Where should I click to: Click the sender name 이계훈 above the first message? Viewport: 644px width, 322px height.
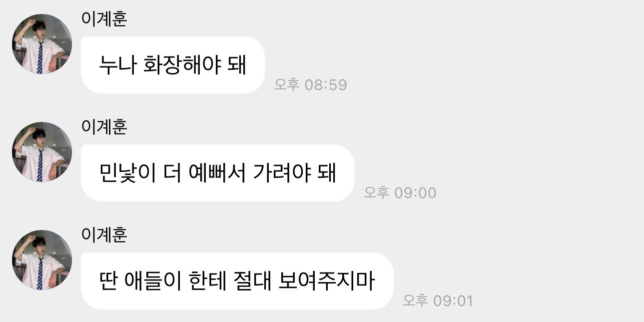104,19
